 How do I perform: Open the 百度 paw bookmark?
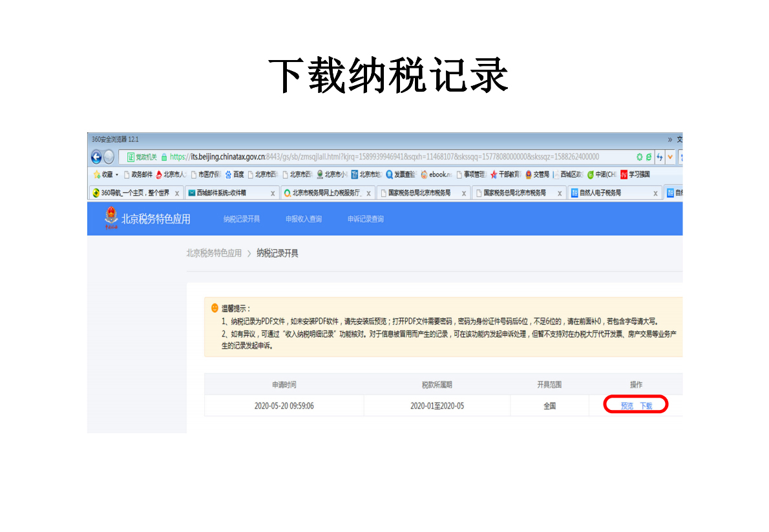click(x=235, y=174)
